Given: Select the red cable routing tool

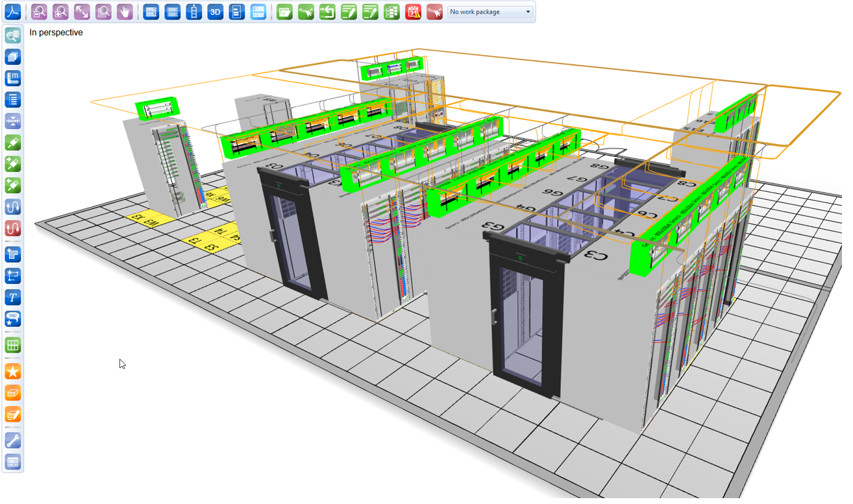Looking at the screenshot, I should (x=13, y=228).
